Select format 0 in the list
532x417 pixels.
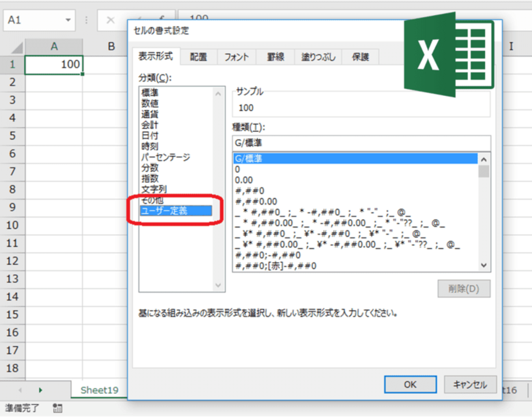point(355,169)
